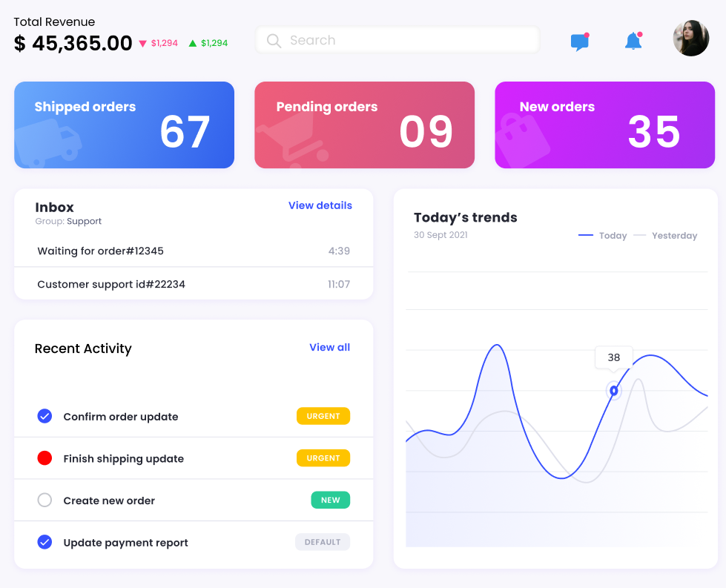Toggle the Today series in chart legend
The width and height of the screenshot is (726, 588).
tap(602, 236)
